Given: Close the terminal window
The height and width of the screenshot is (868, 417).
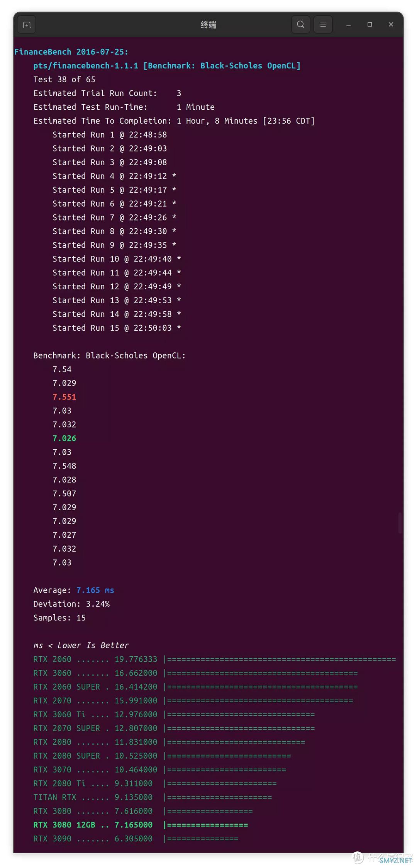Looking at the screenshot, I should coord(391,25).
